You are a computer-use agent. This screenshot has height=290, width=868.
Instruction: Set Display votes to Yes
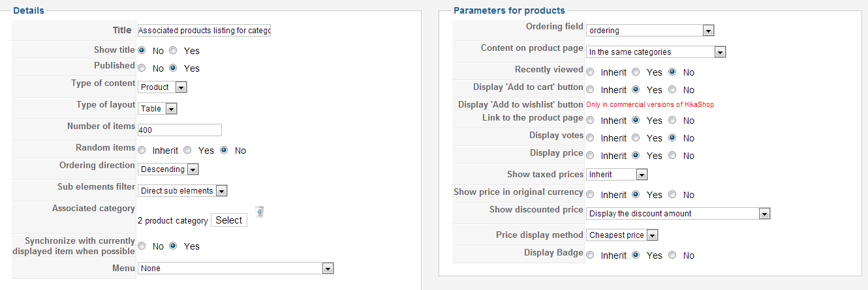coord(636,138)
